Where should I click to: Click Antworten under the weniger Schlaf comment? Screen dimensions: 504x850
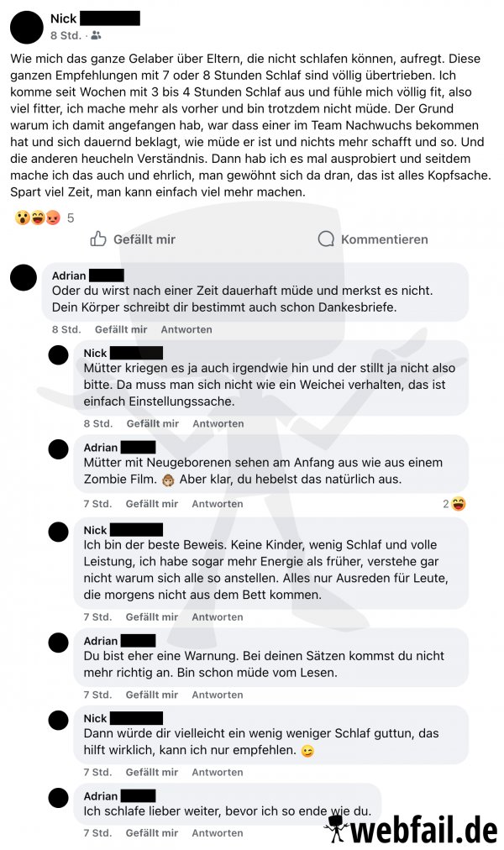click(218, 772)
